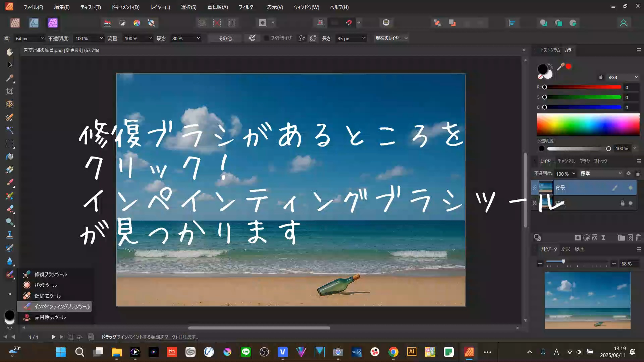The height and width of the screenshot is (362, 644).
Task: Click the その他 button in the context toolbar
Action: (x=225, y=38)
